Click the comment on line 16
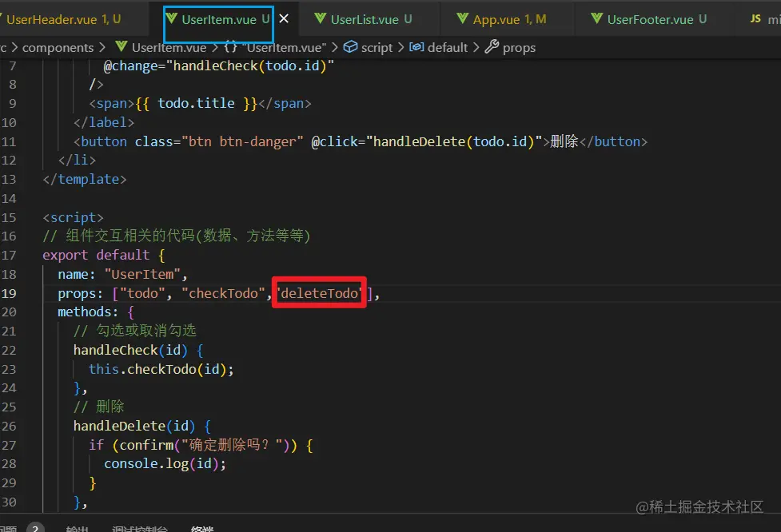The image size is (781, 532). pyautogui.click(x=177, y=236)
